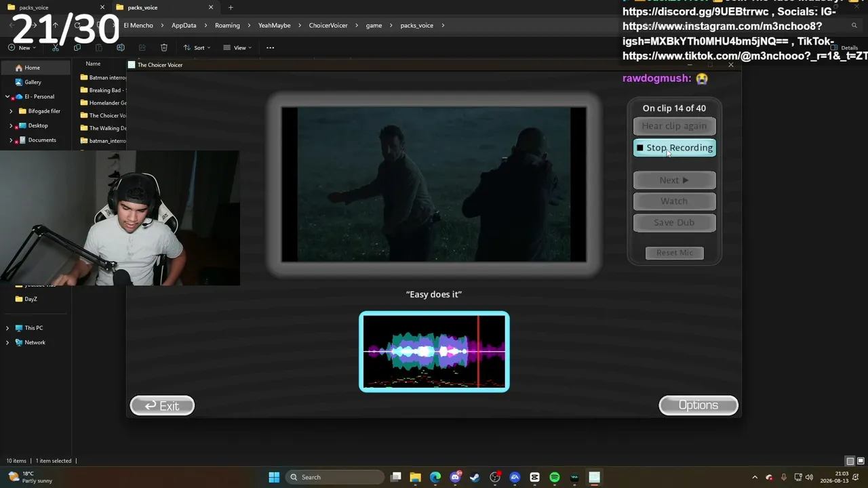This screenshot has width=868, height=488.
Task: Go to Roaming in the address breadcrumb
Action: [227, 26]
